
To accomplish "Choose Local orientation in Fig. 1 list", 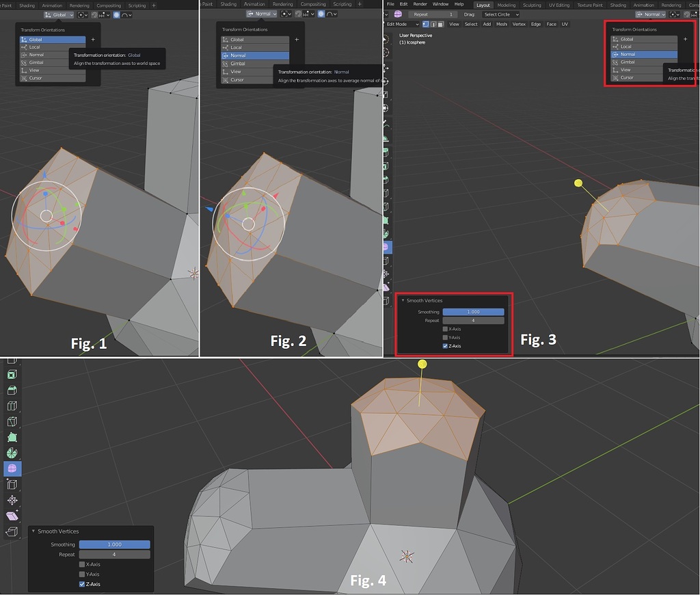I will coord(53,47).
